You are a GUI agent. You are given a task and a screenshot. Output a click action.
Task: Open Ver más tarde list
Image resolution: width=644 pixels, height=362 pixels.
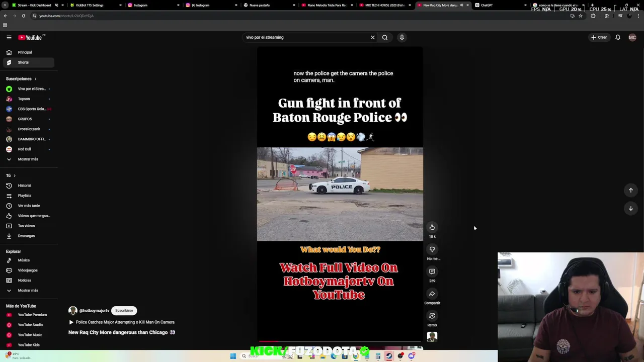[x=29, y=206]
